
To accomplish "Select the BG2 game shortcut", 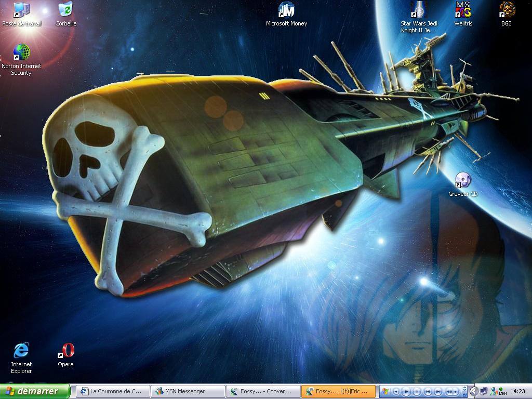I will (507, 14).
